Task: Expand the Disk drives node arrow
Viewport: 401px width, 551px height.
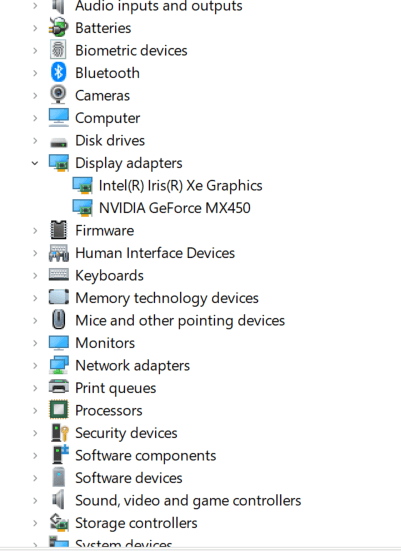Action: point(35,141)
